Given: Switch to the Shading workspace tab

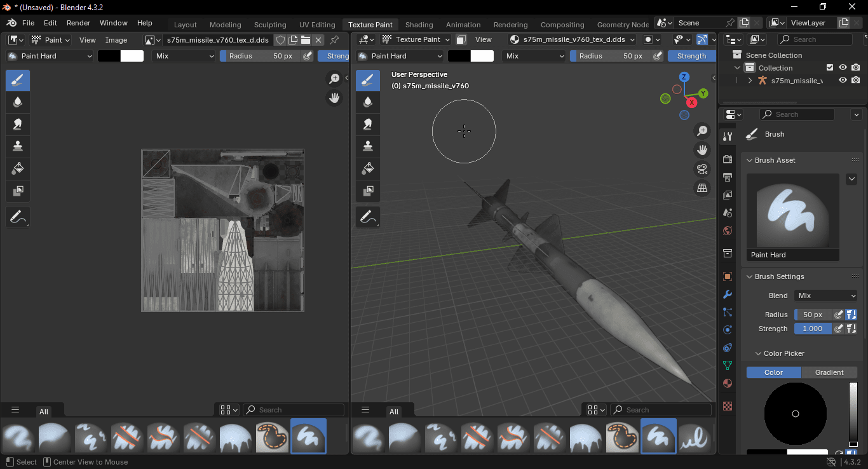Looking at the screenshot, I should pyautogui.click(x=419, y=25).
